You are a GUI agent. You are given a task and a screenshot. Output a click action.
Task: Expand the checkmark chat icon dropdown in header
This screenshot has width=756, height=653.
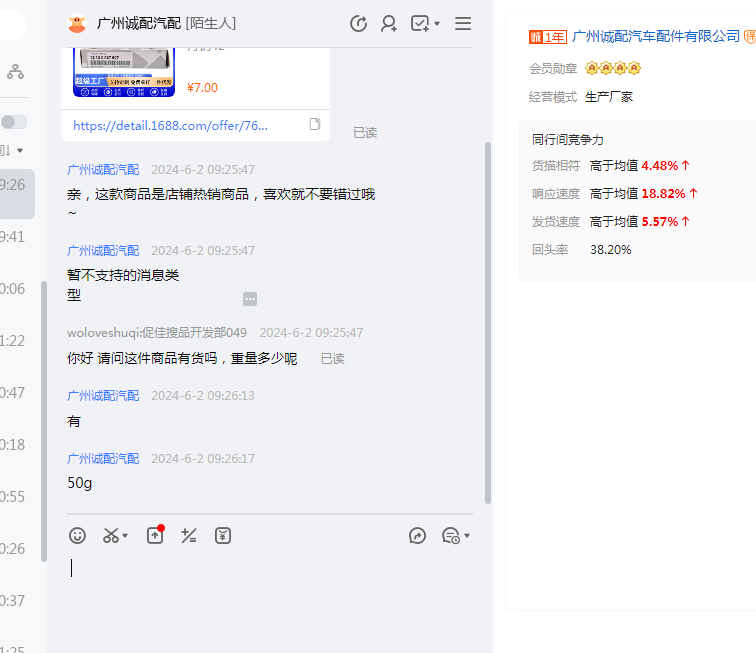pos(437,24)
